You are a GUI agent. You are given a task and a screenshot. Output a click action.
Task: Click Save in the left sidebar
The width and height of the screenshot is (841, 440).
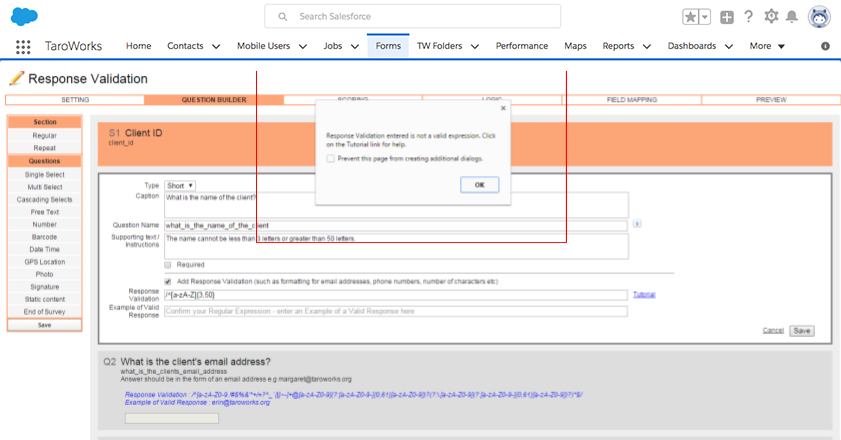[45, 325]
